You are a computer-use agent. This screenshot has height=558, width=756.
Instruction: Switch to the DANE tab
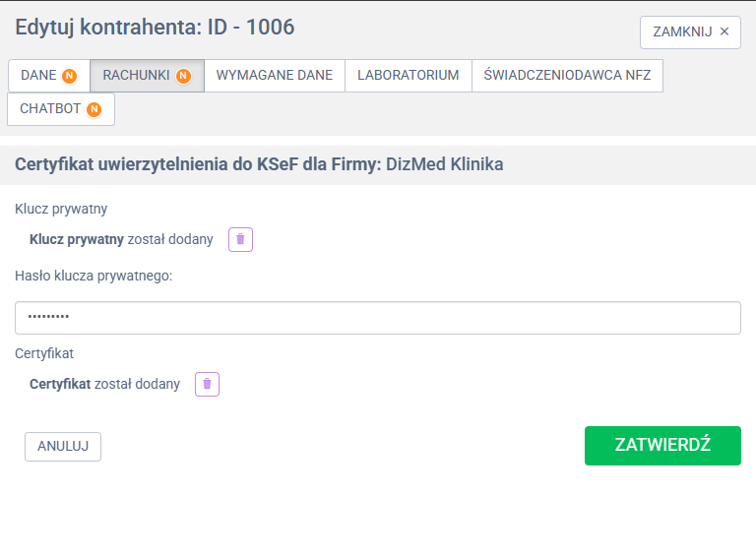coord(38,76)
